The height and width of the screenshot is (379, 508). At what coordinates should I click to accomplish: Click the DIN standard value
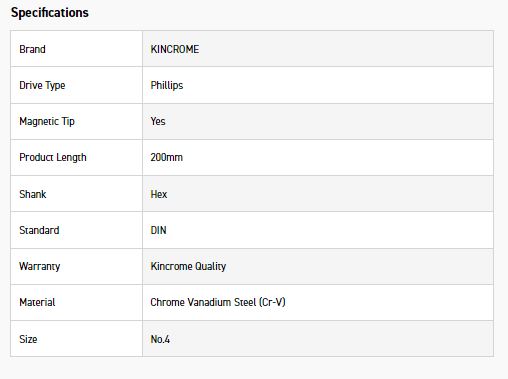tap(158, 230)
